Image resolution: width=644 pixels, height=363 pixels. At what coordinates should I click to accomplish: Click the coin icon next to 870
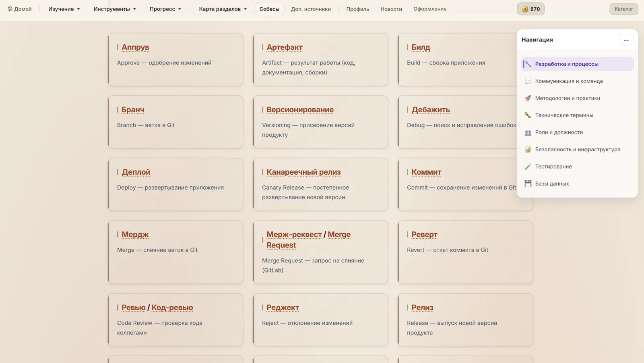coord(525,9)
